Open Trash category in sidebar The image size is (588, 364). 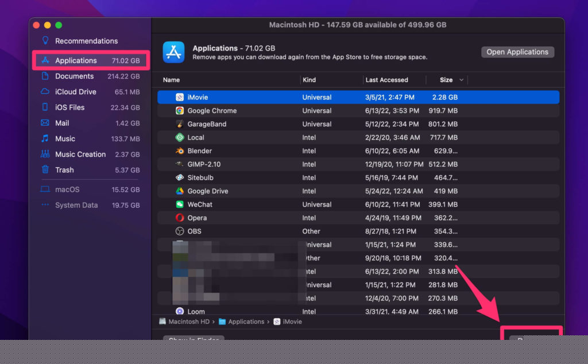(x=64, y=170)
